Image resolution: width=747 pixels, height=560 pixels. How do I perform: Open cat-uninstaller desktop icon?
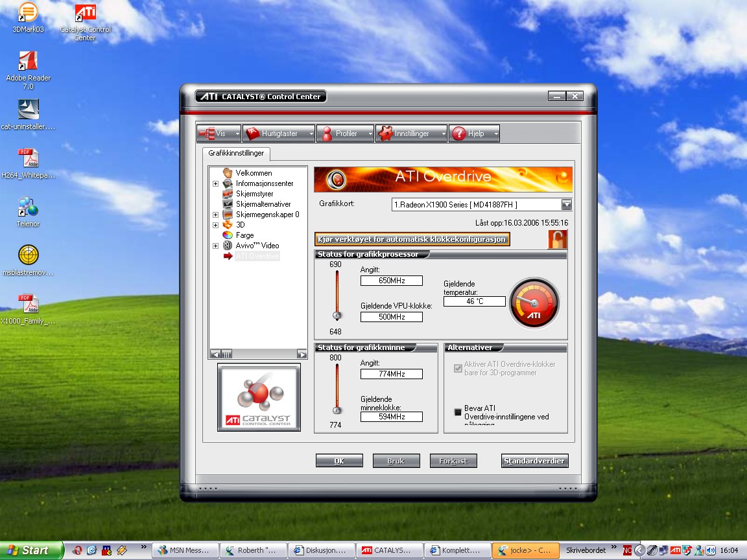pyautogui.click(x=28, y=115)
